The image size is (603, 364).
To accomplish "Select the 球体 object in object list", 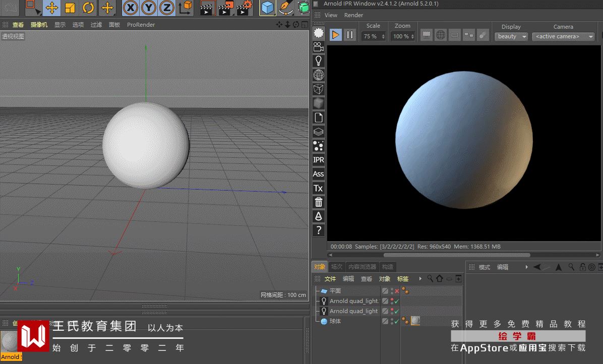I will pos(335,321).
